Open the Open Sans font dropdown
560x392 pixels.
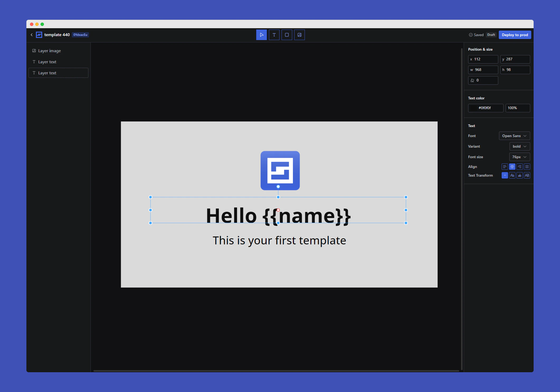click(x=514, y=136)
